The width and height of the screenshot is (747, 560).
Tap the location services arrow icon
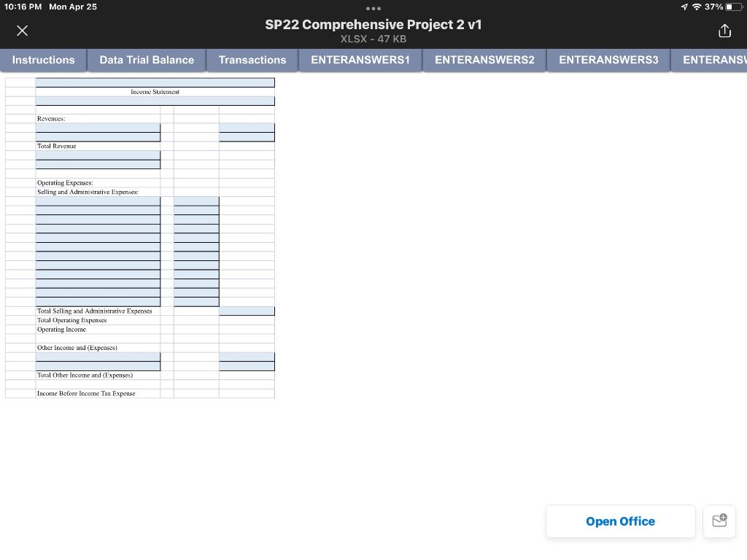coord(684,7)
